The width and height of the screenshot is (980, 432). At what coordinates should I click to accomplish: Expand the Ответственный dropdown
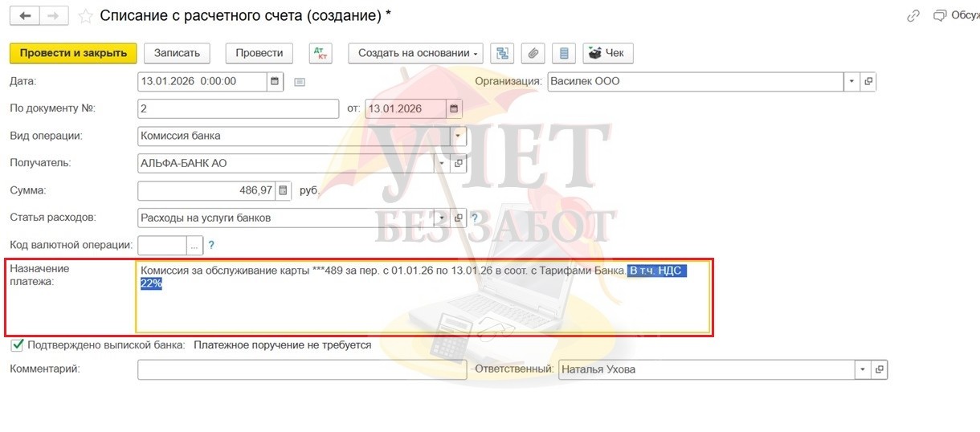[x=863, y=369]
